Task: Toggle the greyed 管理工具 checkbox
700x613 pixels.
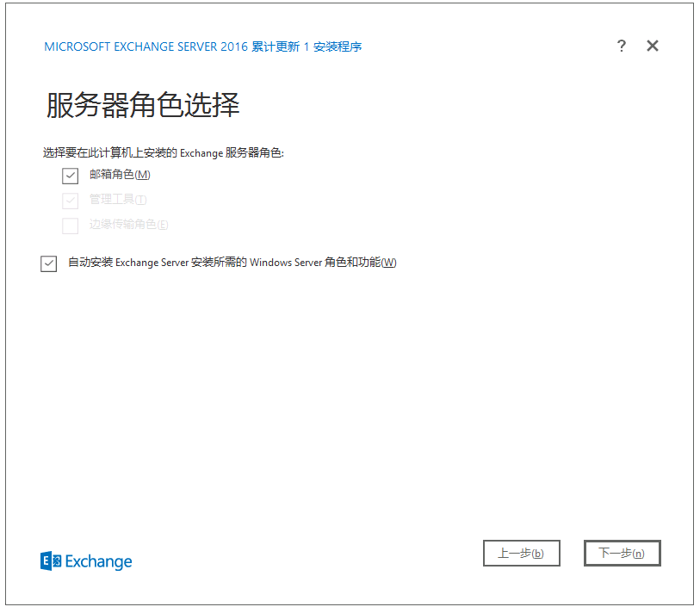Action: point(71,201)
